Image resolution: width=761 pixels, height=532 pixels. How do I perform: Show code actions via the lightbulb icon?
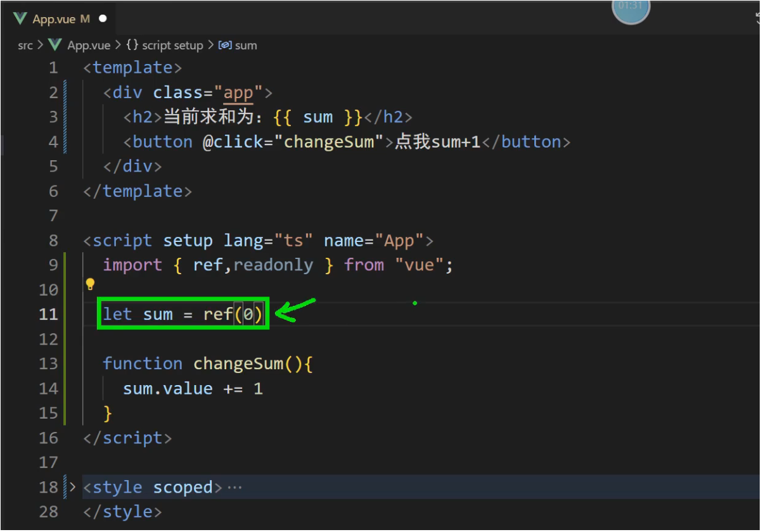pos(90,284)
